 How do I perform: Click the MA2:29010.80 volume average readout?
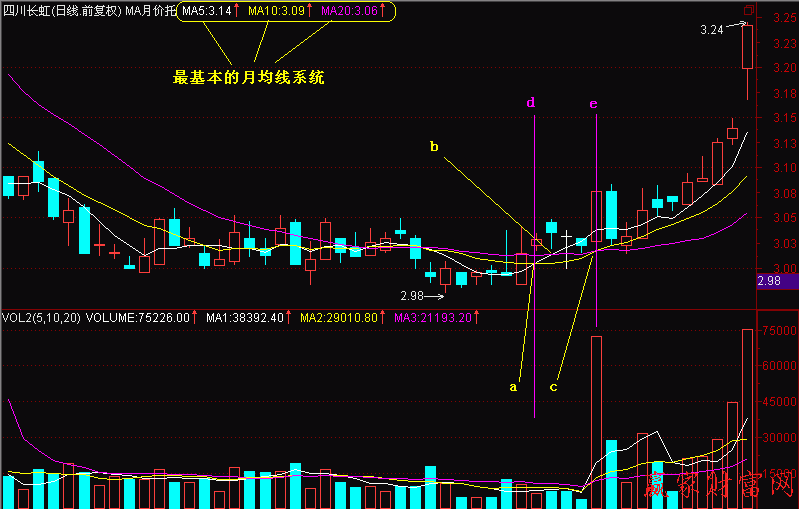click(339, 318)
